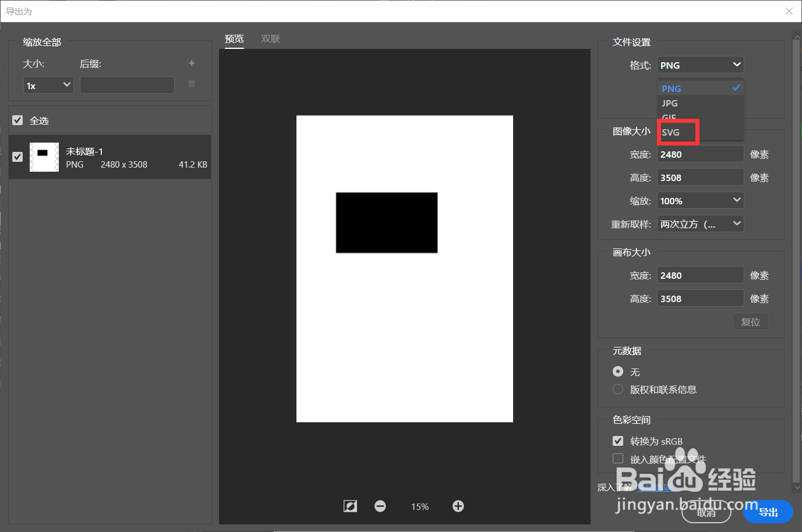Zoom out using the minus icon under the preview

[x=380, y=506]
